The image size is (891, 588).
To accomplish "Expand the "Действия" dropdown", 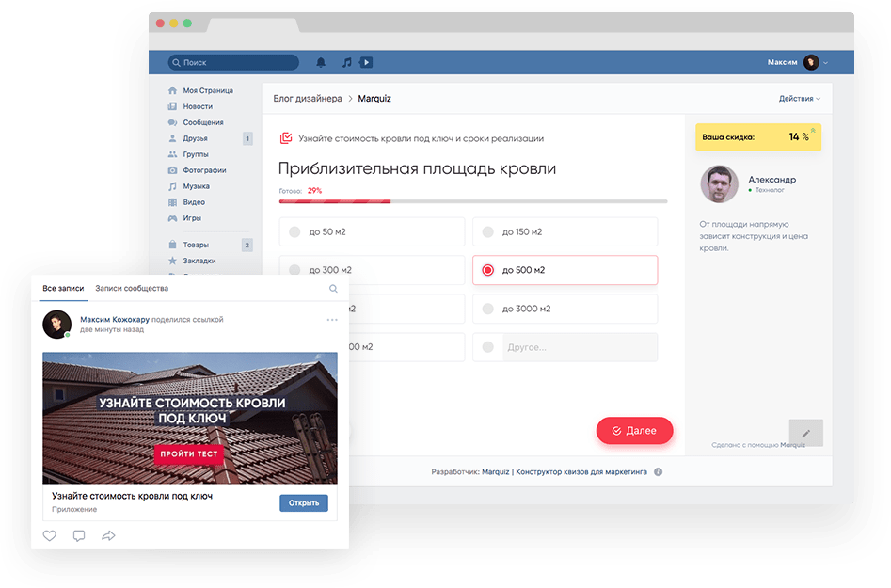I will [799, 99].
